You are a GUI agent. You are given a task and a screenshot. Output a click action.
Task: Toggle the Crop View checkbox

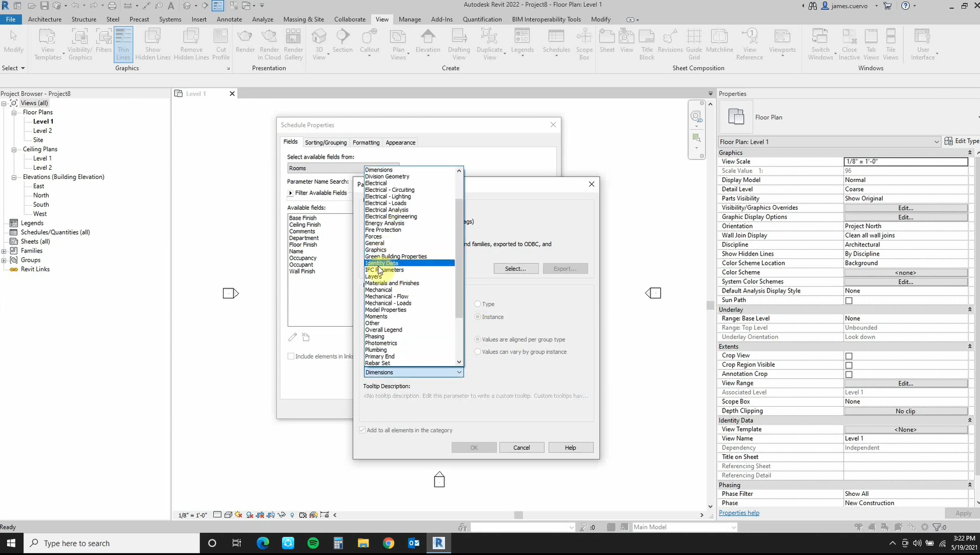coord(849,356)
